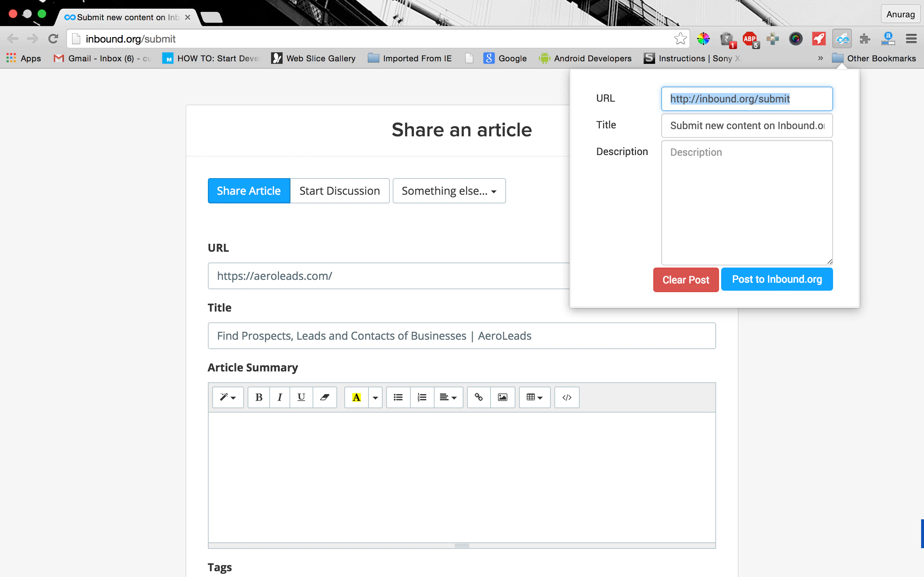924x577 pixels.
Task: Insert an unordered bullet list
Action: 398,397
